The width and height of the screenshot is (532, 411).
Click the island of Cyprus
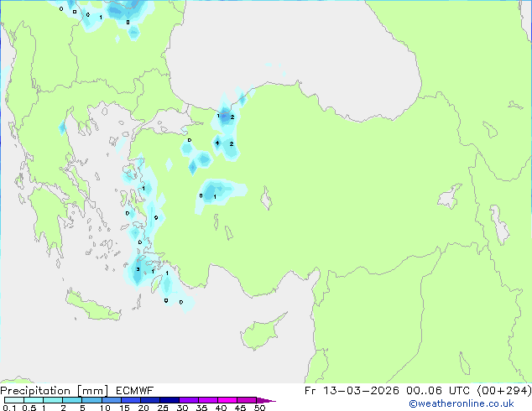click(x=261, y=332)
